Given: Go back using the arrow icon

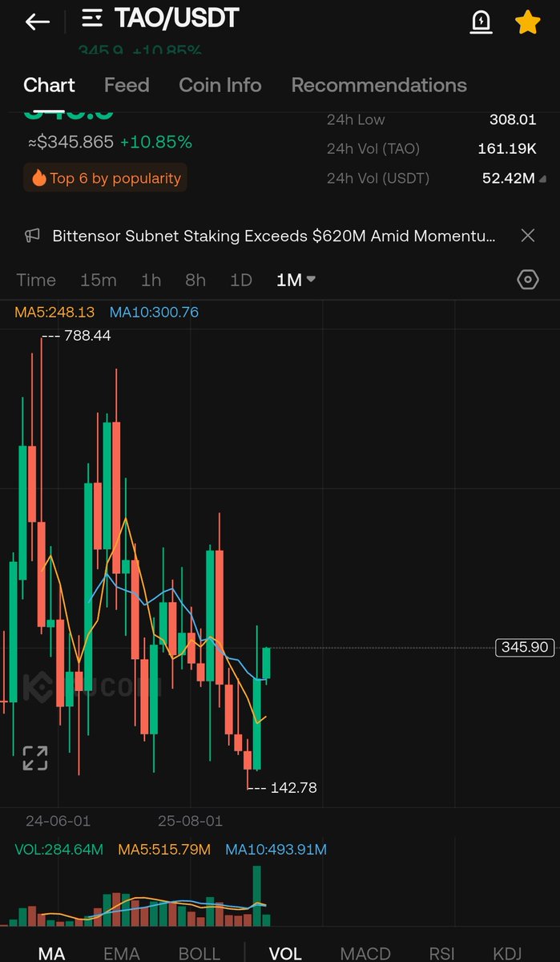Looking at the screenshot, I should tap(38, 22).
